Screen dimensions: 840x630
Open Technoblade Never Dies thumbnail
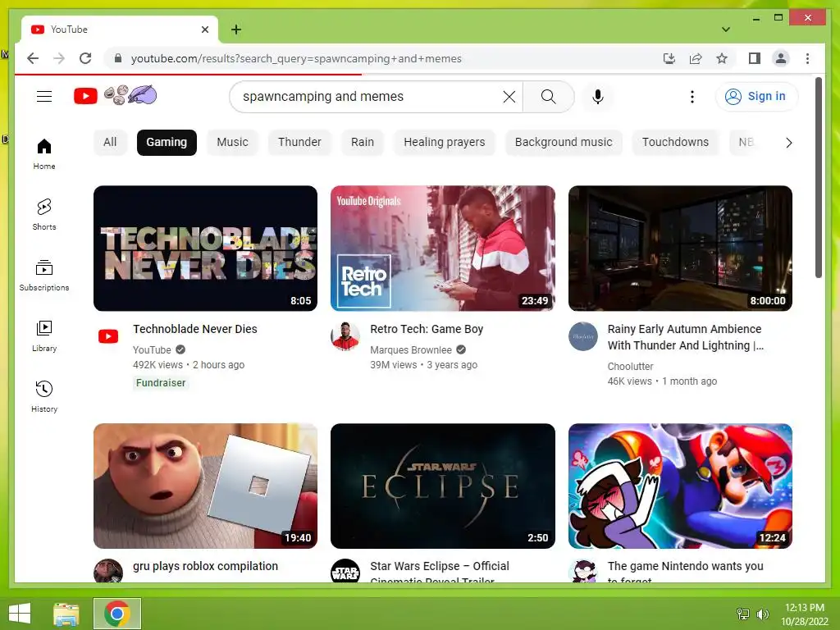pos(205,248)
